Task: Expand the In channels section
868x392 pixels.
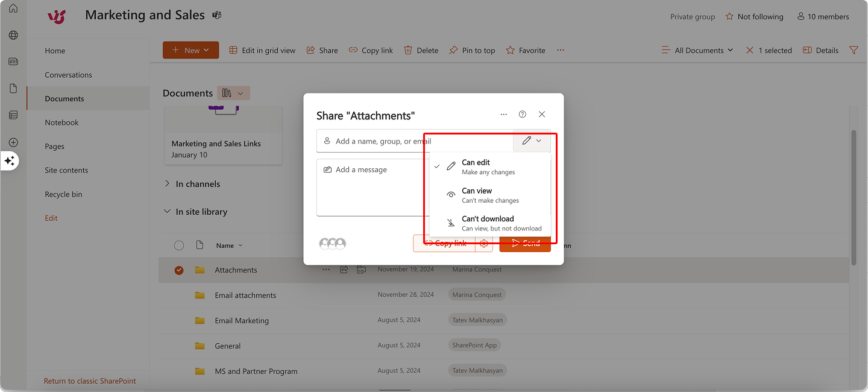Action: coord(167,184)
